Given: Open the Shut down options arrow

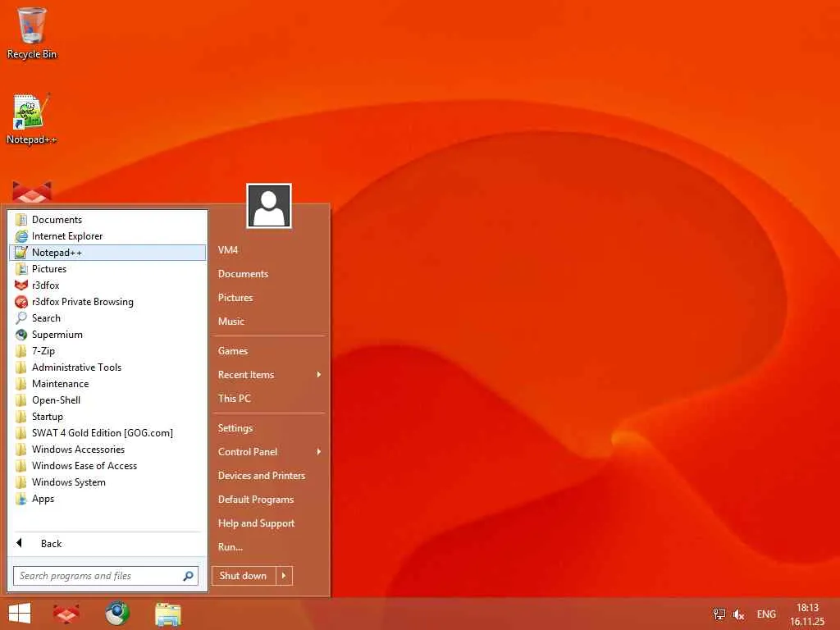Looking at the screenshot, I should tap(284, 576).
